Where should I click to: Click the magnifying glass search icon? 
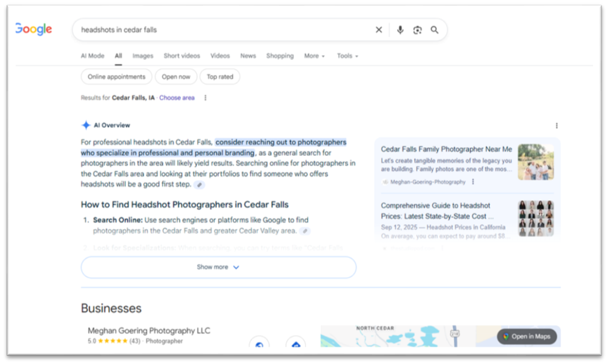[x=435, y=30]
